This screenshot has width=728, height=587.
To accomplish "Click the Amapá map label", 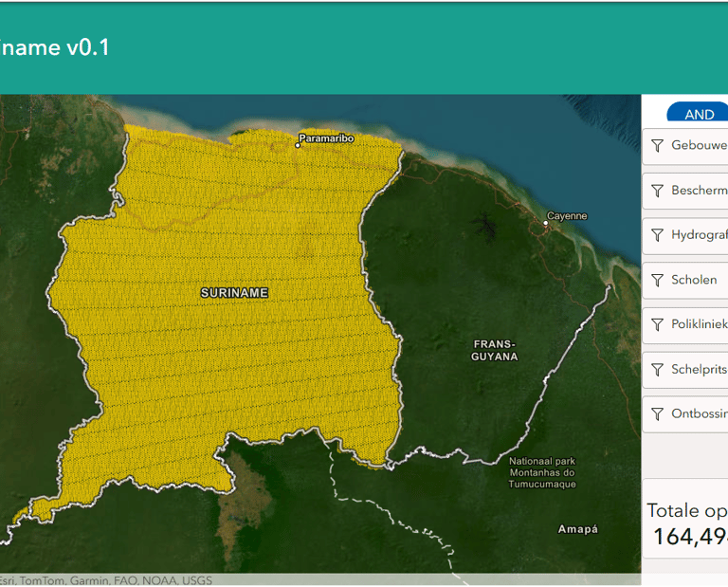I will point(578,529).
